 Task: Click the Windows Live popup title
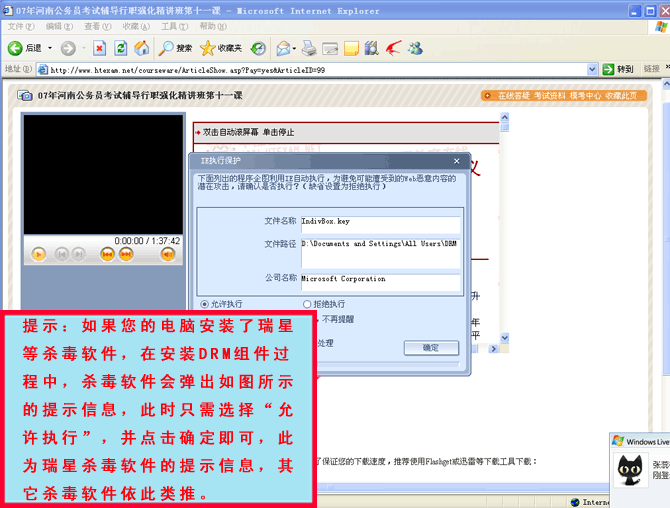click(x=647, y=442)
